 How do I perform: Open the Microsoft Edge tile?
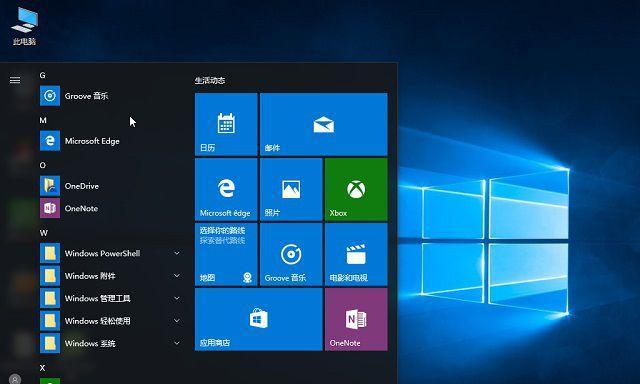pos(226,189)
